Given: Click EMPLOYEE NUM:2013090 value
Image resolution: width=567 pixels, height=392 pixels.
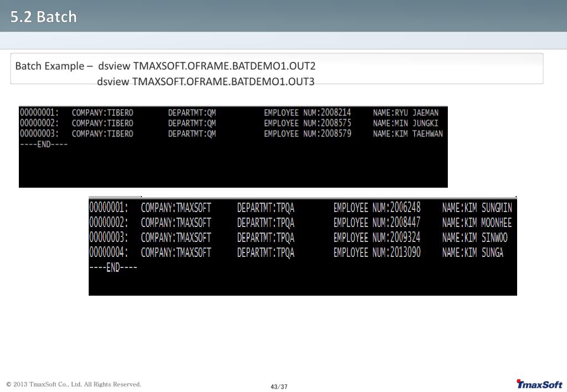Looking at the screenshot, I should pos(377,252).
